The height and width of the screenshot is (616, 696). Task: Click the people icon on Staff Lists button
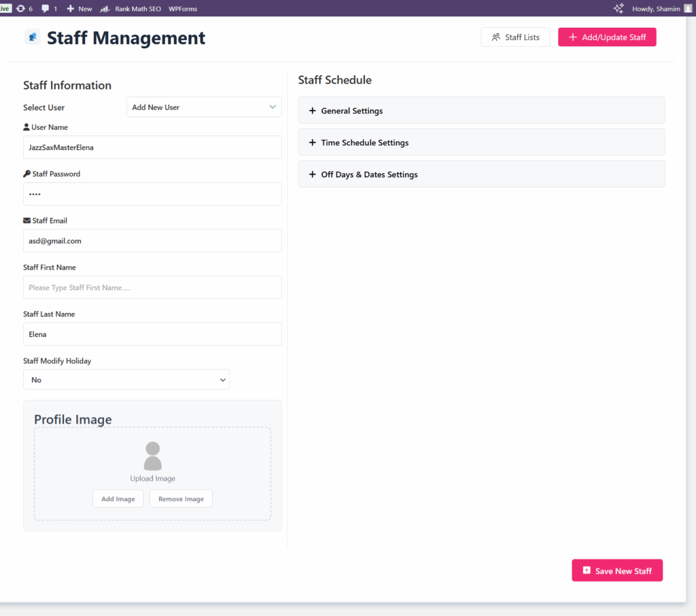point(495,37)
